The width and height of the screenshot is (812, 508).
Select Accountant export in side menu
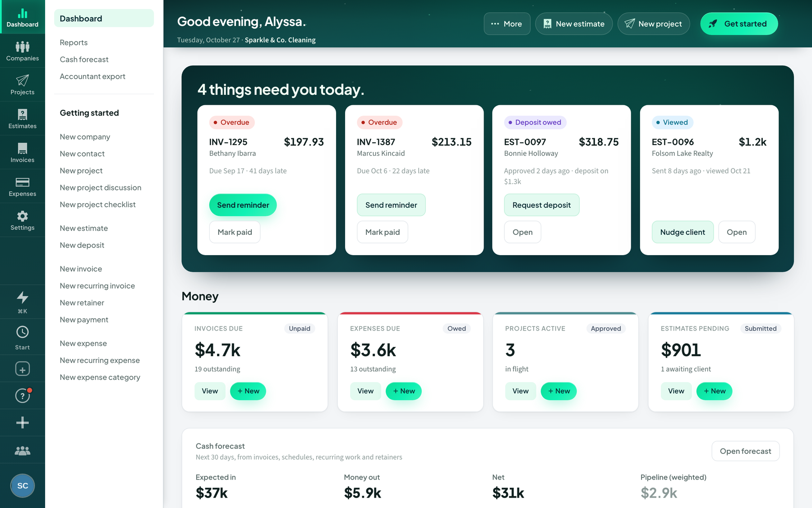coord(92,76)
